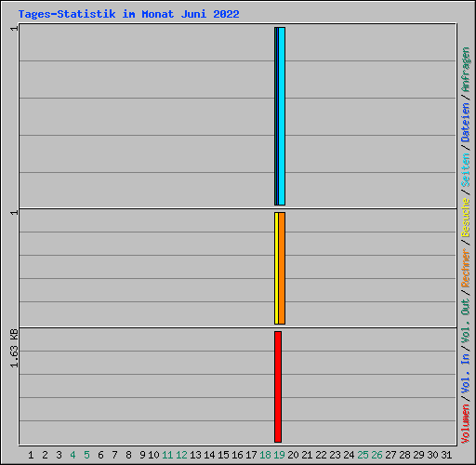This screenshot has width=476, height=465.
Task: Click day label 20 on the x-axis
Action: (293, 455)
